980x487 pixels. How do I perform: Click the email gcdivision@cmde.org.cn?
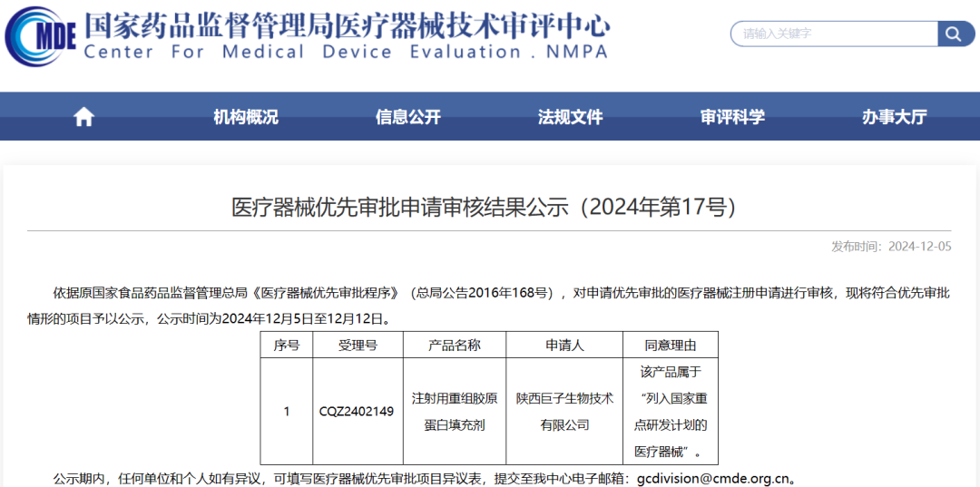point(712,480)
